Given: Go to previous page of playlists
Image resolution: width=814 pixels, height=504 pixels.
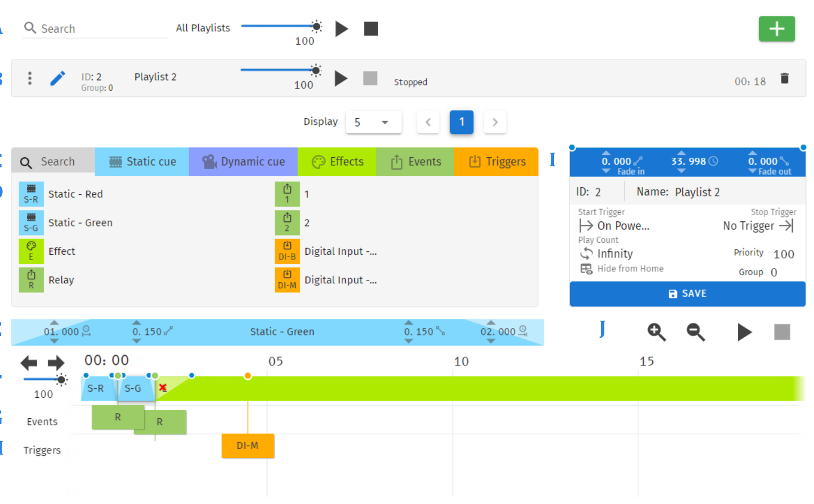Looking at the screenshot, I should (428, 122).
